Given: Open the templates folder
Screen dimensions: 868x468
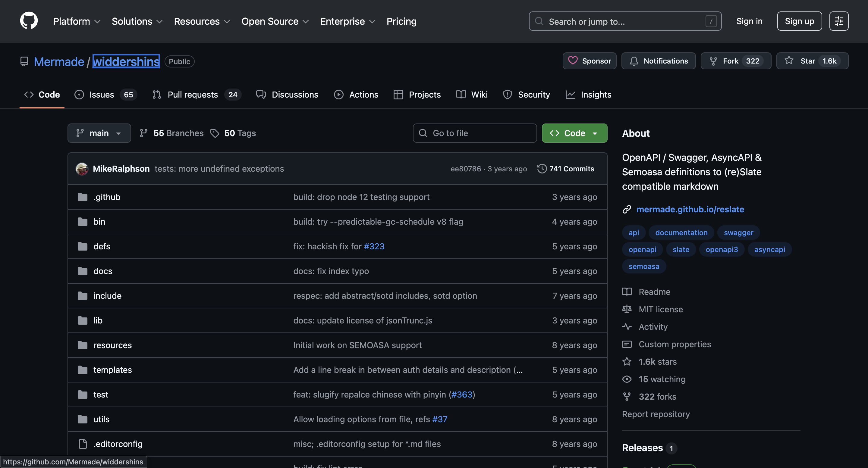Looking at the screenshot, I should 112,370.
